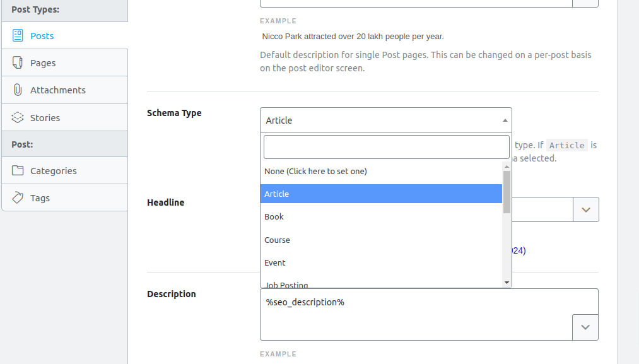Click the Pages document icon
639x364 pixels.
coord(18,62)
